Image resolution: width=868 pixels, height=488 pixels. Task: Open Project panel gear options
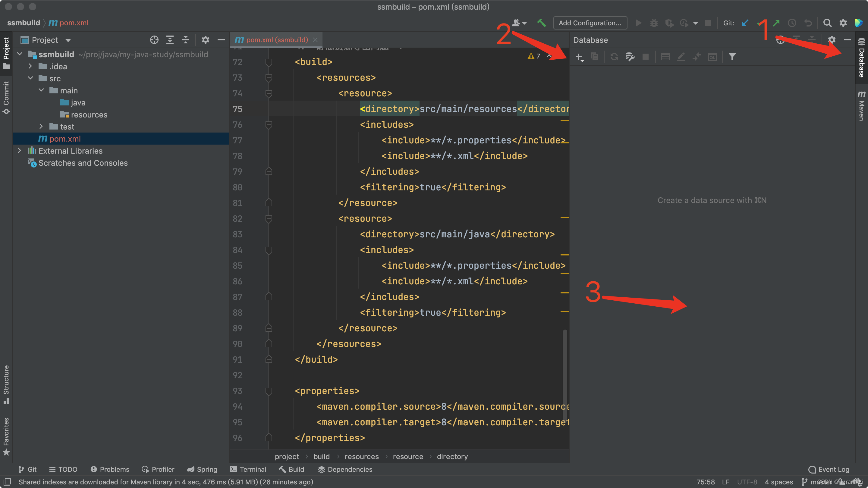point(205,40)
